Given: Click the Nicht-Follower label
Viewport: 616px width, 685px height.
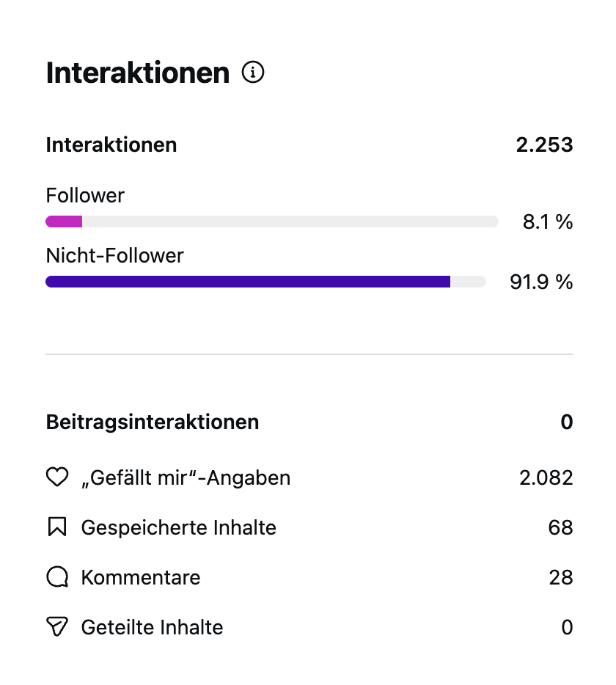Looking at the screenshot, I should tap(114, 255).
